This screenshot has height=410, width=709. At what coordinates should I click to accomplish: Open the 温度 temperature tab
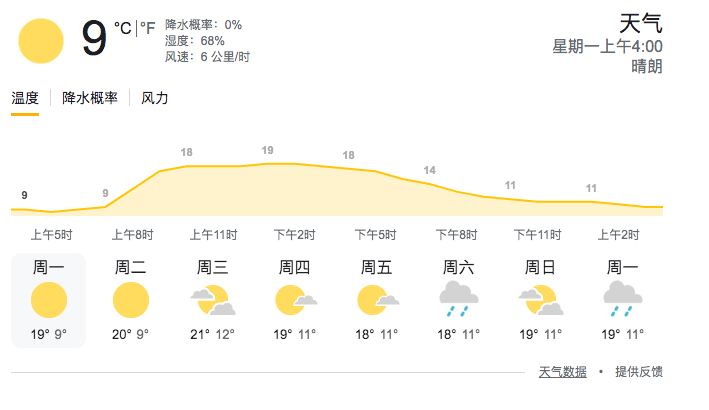(x=25, y=98)
